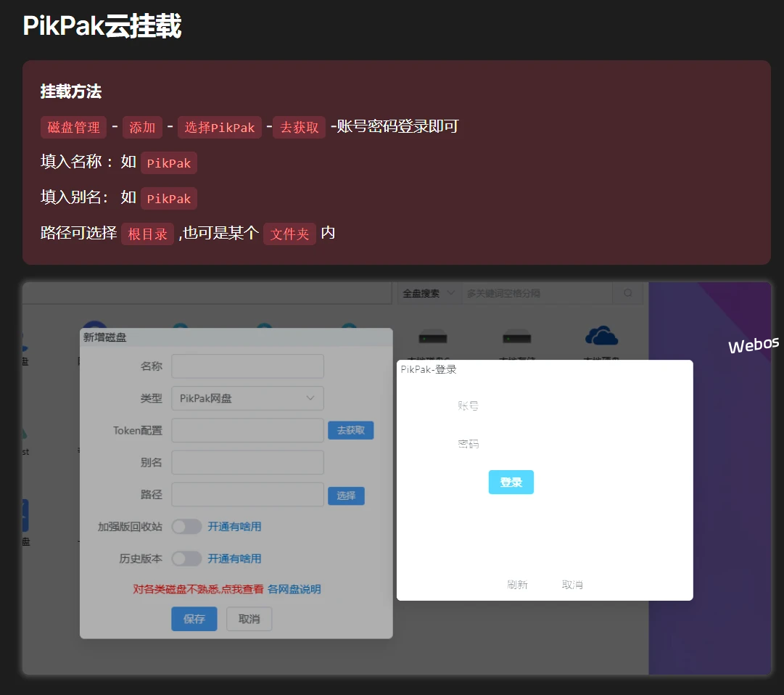This screenshot has height=695, width=784.
Task: Click 刷新 in the PikPak login window
Action: (x=517, y=584)
